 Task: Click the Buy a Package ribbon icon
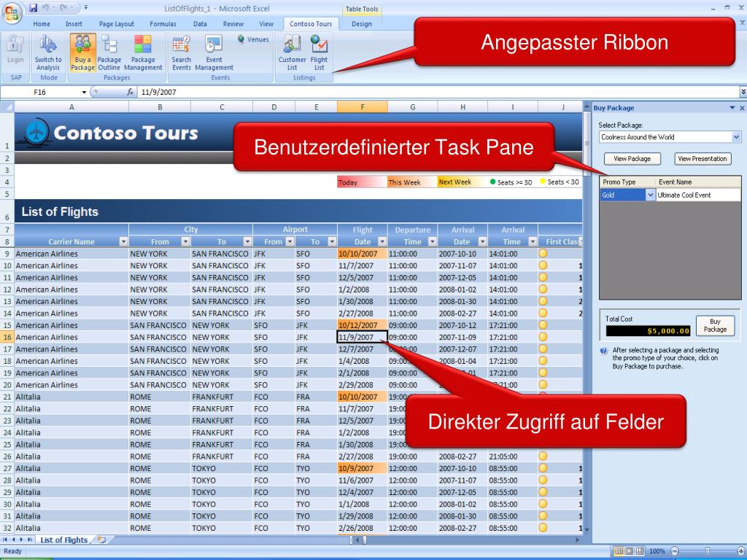pos(83,52)
